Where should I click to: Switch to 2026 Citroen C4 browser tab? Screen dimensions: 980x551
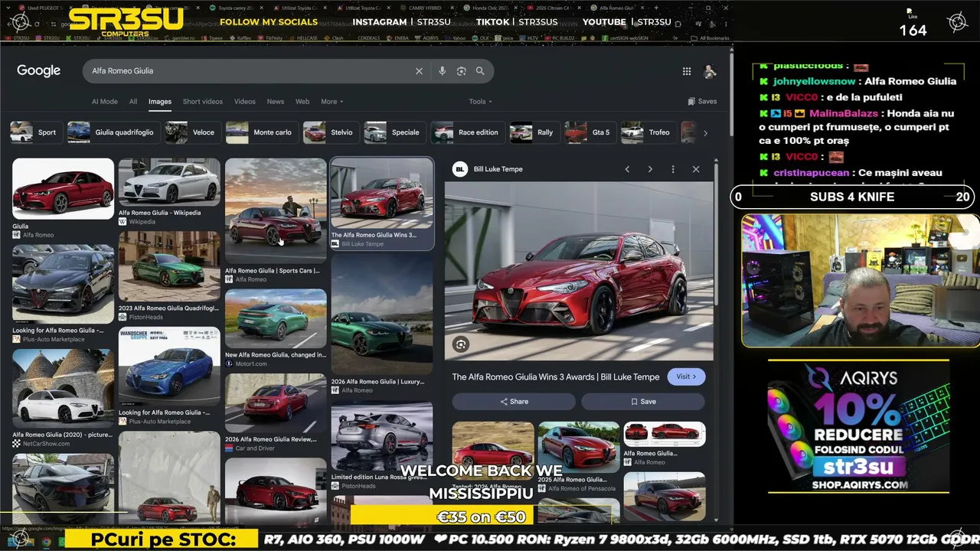[x=553, y=8]
